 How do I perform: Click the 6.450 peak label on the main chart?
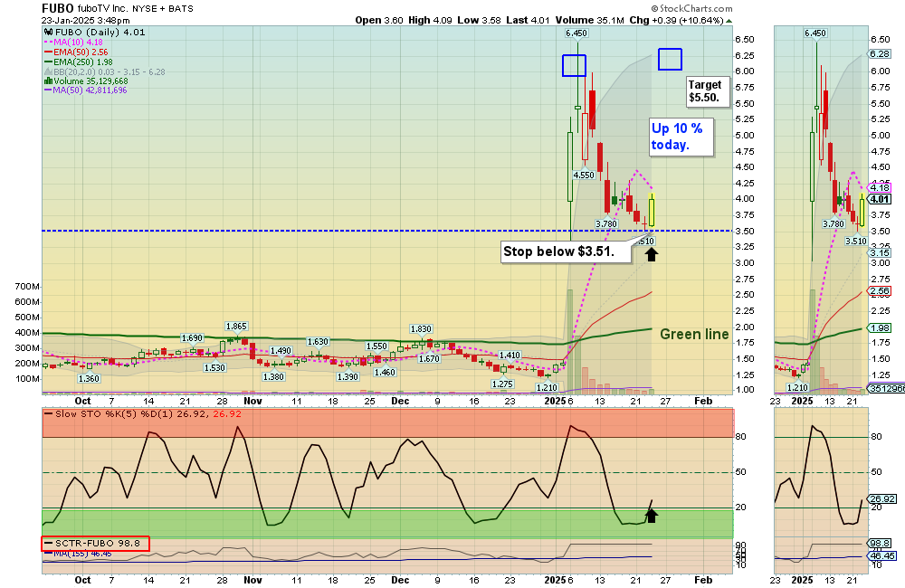coord(576,33)
